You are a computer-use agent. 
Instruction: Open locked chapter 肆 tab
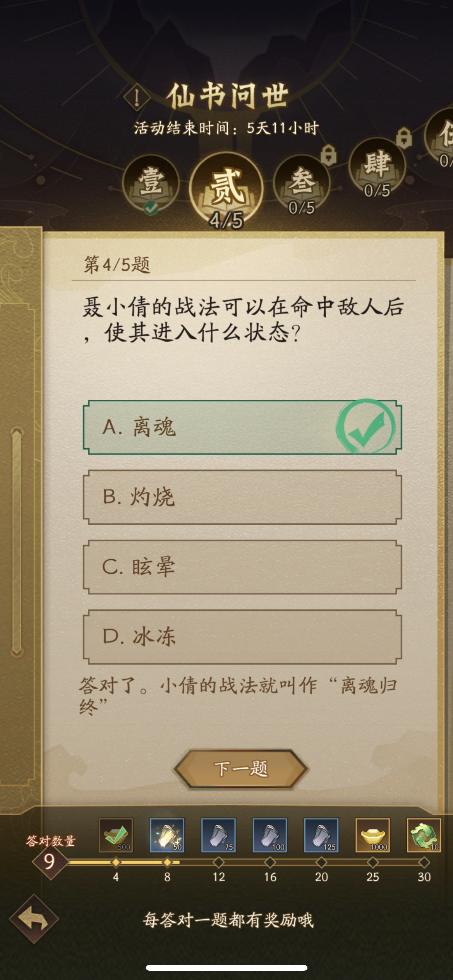377,168
